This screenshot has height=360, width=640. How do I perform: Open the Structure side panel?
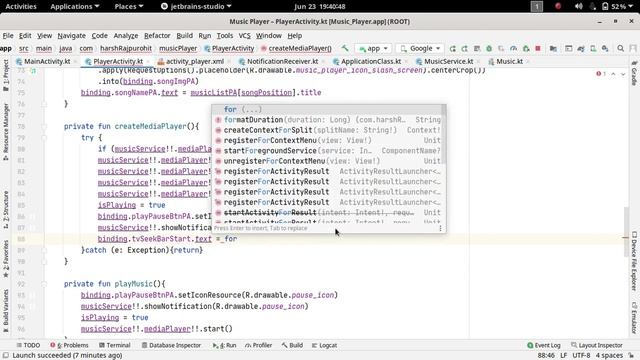6,209
